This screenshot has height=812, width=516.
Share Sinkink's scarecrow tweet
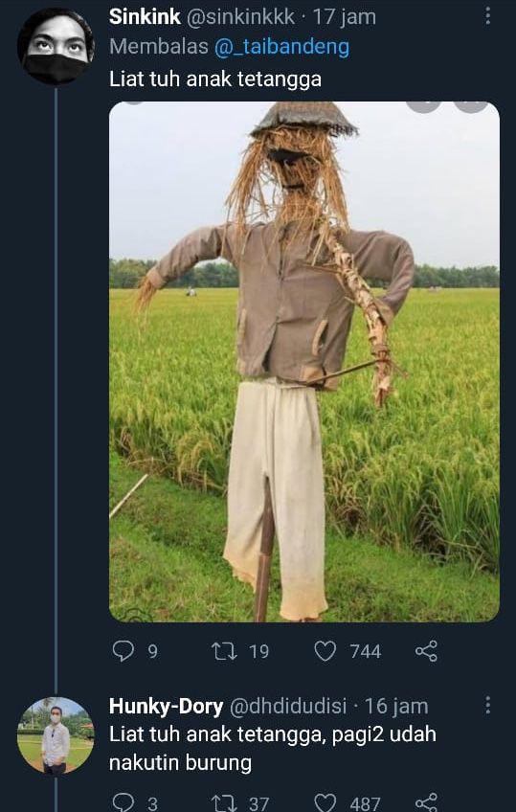pyautogui.click(x=426, y=651)
